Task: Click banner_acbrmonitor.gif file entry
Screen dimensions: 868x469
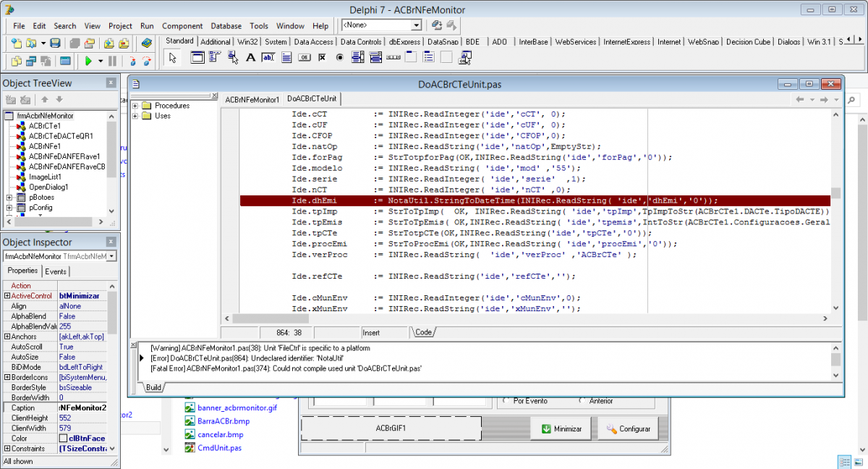Action: (x=237, y=408)
